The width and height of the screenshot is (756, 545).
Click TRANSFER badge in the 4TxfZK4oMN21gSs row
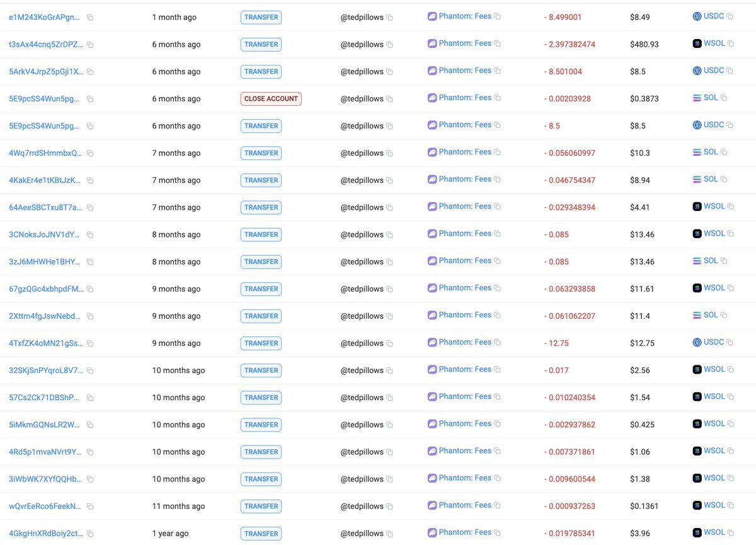261,343
